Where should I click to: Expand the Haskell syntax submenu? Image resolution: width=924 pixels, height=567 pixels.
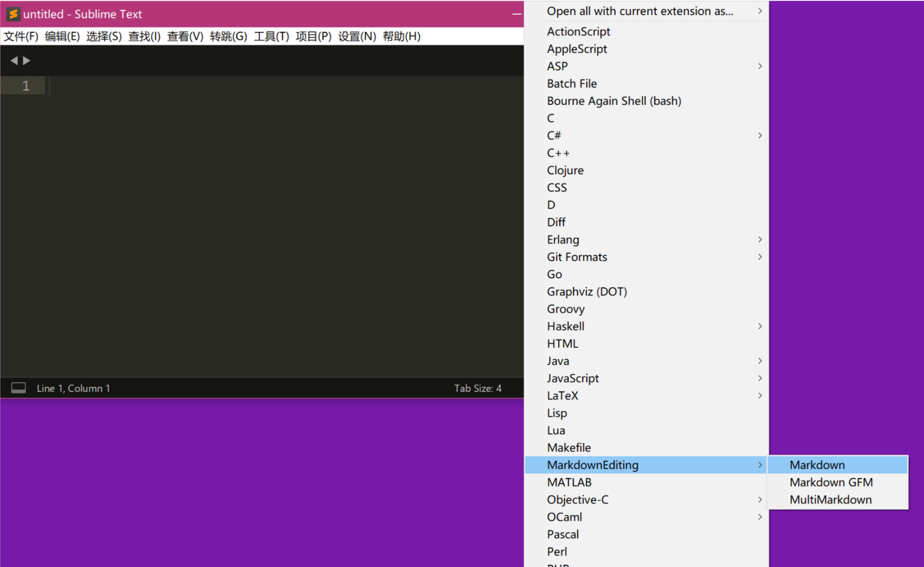(647, 326)
